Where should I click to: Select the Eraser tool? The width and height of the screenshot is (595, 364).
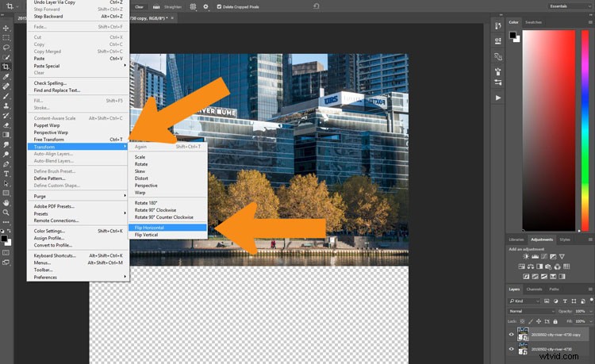[x=6, y=125]
